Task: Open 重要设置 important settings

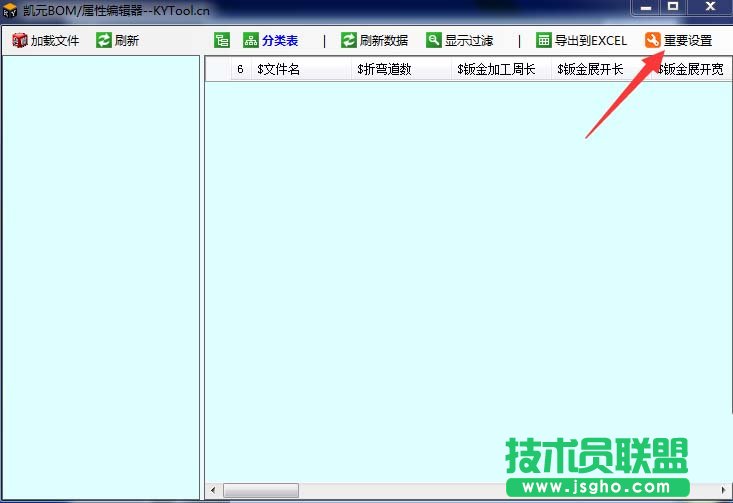Action: tap(678, 41)
